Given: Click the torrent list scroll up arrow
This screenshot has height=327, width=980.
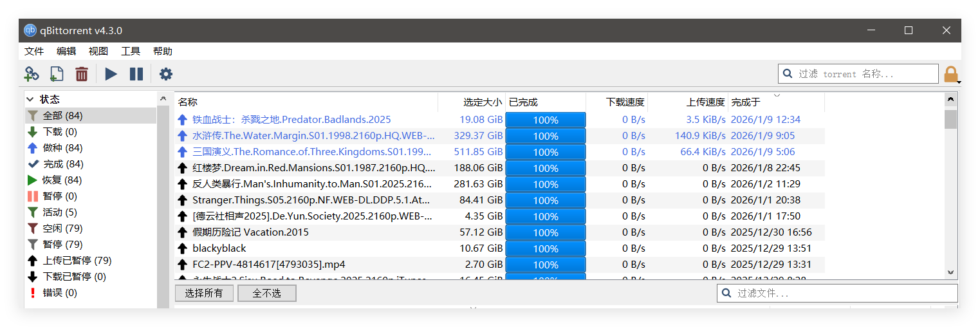Looking at the screenshot, I should 950,100.
